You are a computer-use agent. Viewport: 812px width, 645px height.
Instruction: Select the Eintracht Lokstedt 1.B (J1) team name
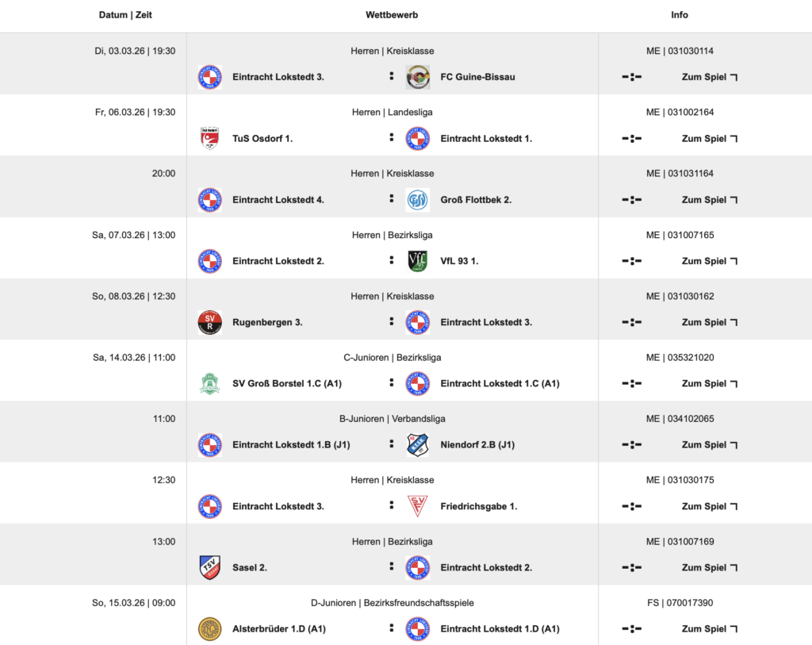click(x=291, y=445)
